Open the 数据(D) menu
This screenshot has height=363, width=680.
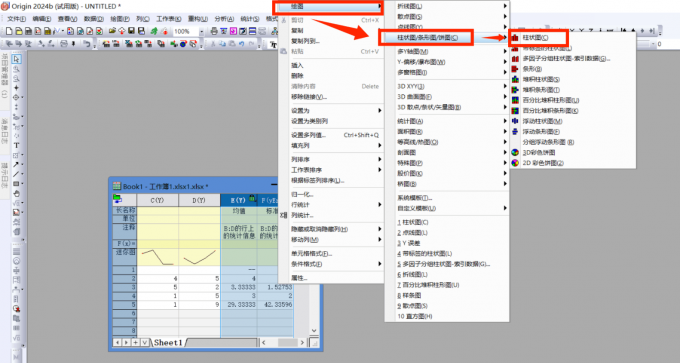[94, 19]
